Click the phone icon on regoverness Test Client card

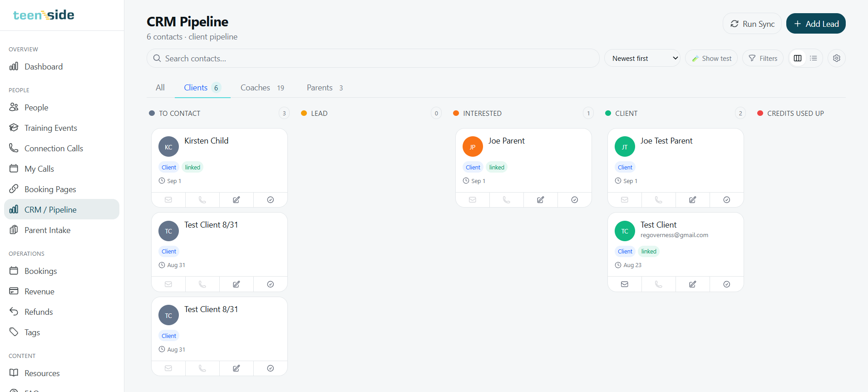[x=659, y=284]
